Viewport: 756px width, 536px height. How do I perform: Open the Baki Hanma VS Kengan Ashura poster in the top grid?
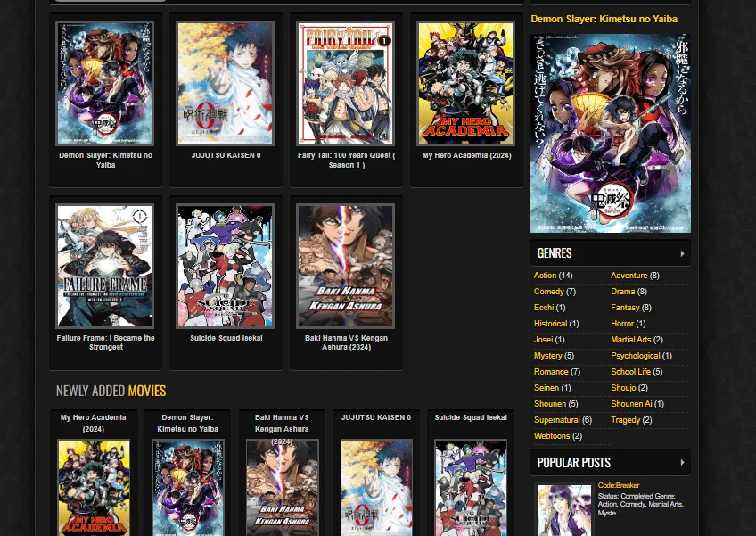point(345,266)
